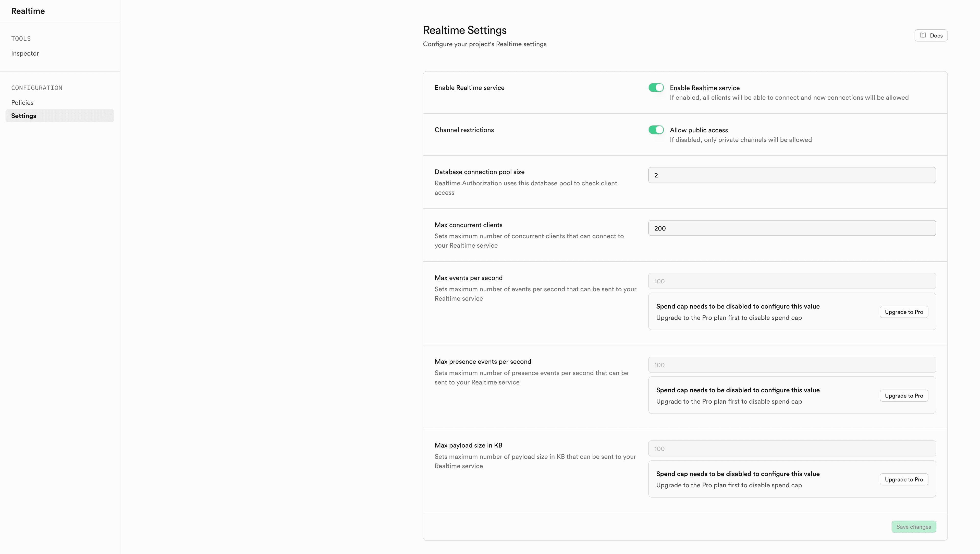This screenshot has height=554, width=980.
Task: Click the Max payload size in KB input
Action: pos(791,449)
